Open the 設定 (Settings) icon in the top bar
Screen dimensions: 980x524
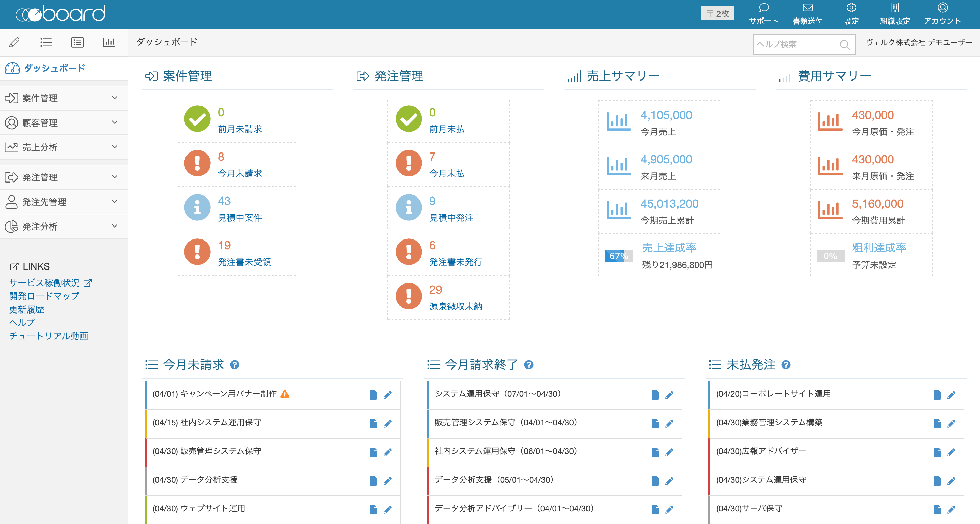851,13
